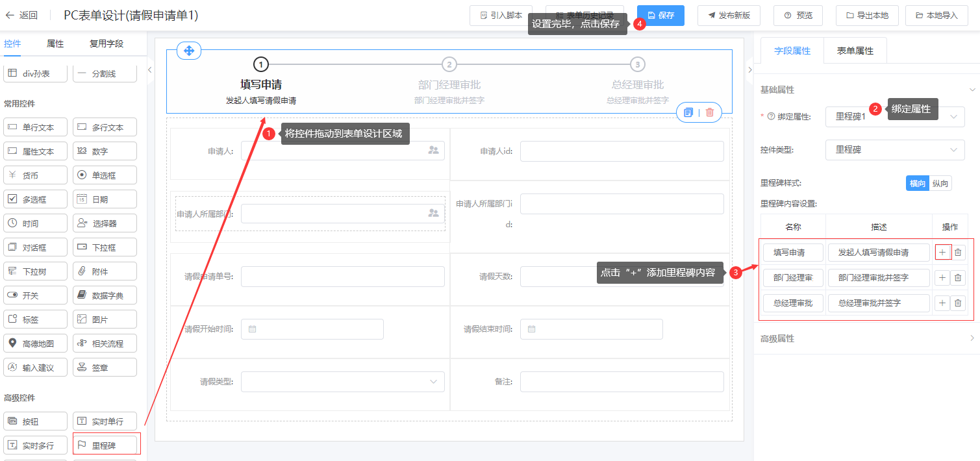Pick the 里程碑 control
980x461 pixels.
(105, 445)
